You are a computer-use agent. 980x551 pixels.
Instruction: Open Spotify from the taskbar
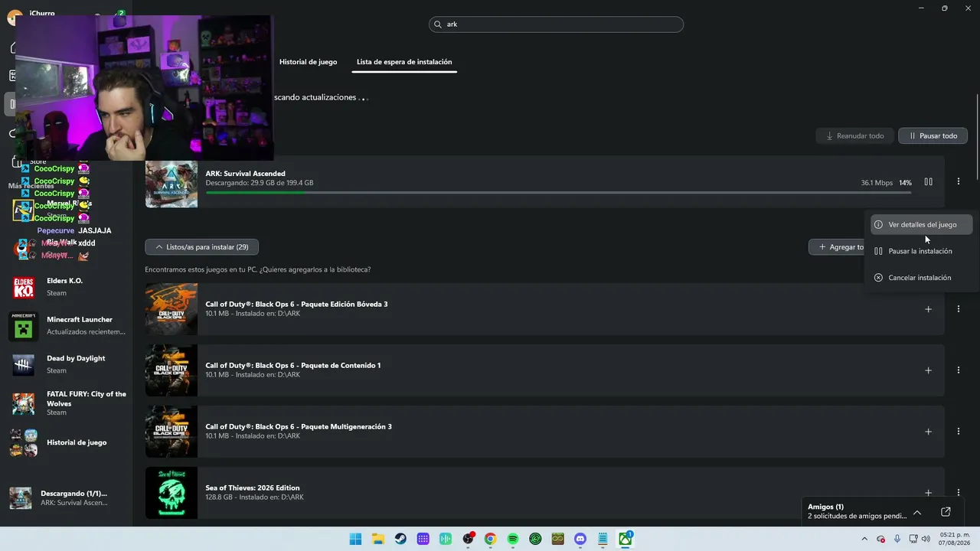coord(513,539)
